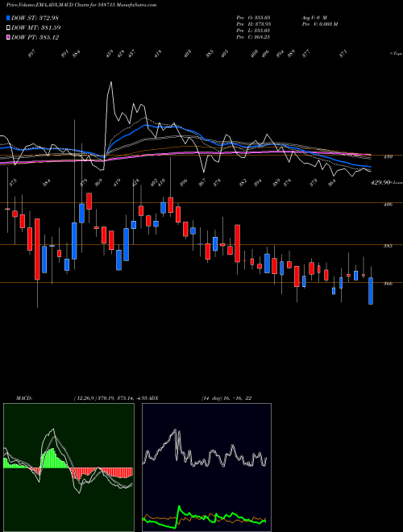
Task: Click the white price line spike peak
Action: [x=110, y=82]
